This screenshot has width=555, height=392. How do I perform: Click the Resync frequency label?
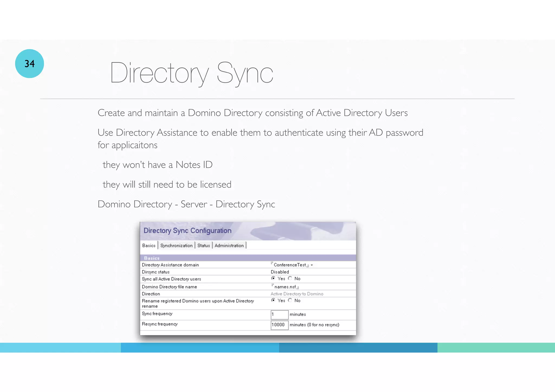click(160, 324)
